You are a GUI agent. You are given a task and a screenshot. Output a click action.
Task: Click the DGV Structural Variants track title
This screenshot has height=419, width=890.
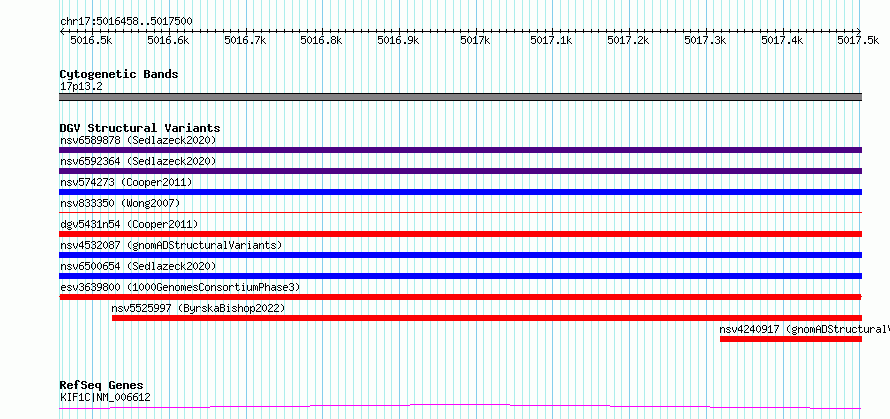tap(140, 128)
